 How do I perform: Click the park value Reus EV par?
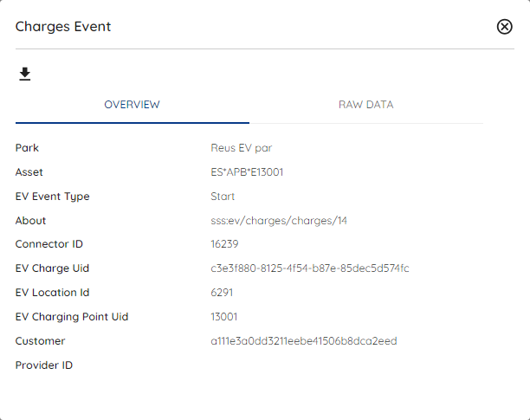click(x=242, y=148)
